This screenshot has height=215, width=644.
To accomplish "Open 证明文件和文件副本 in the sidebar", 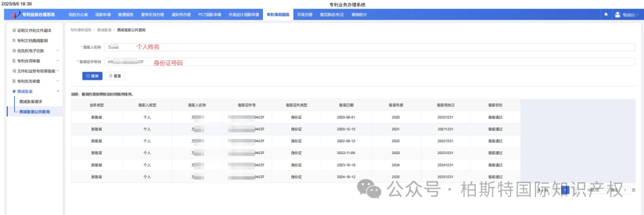I will [35, 30].
